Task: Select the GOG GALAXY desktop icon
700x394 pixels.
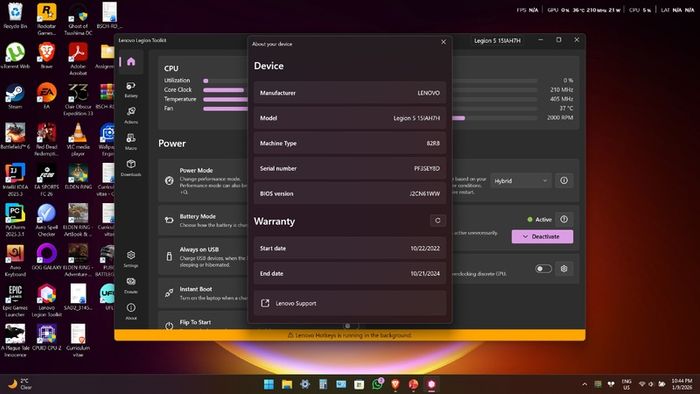Action: [x=46, y=257]
